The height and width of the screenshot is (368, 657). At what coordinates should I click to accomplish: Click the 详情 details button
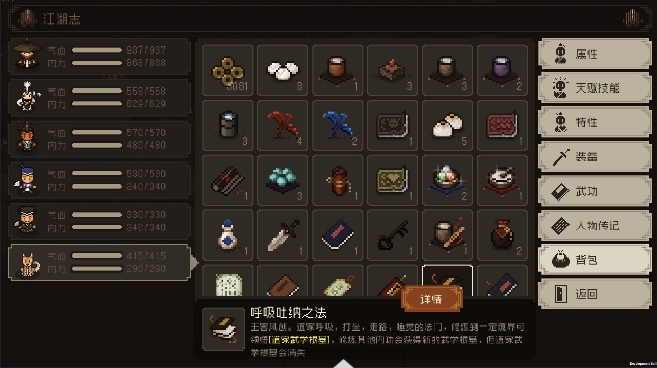point(432,299)
